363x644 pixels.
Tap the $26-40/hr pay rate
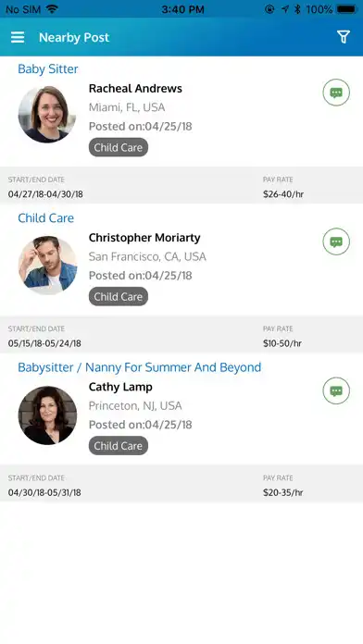pos(283,194)
